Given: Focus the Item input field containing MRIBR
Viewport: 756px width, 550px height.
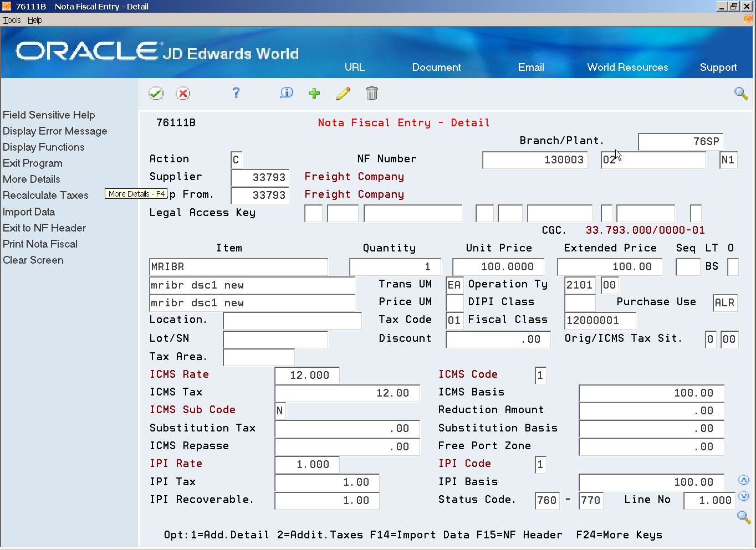Looking at the screenshot, I should (x=238, y=267).
